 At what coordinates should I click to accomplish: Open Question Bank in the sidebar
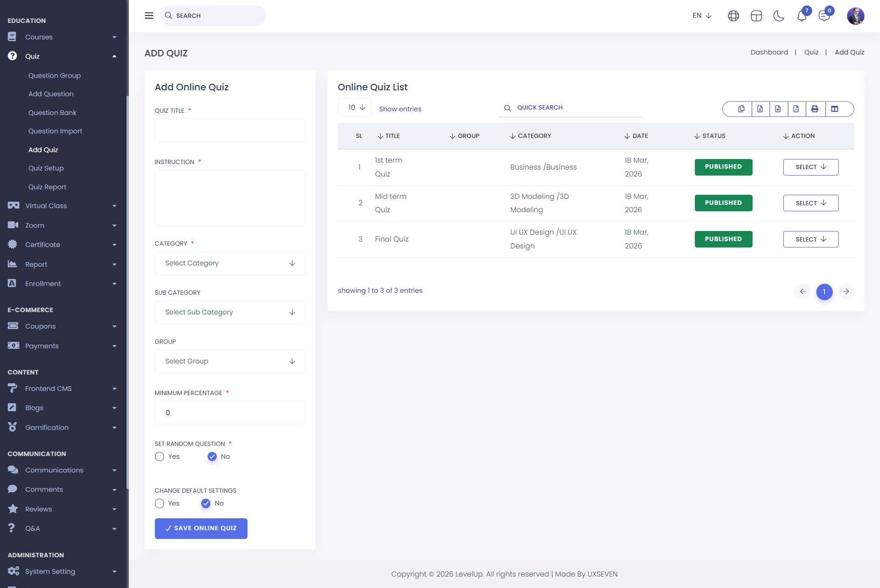coord(52,113)
